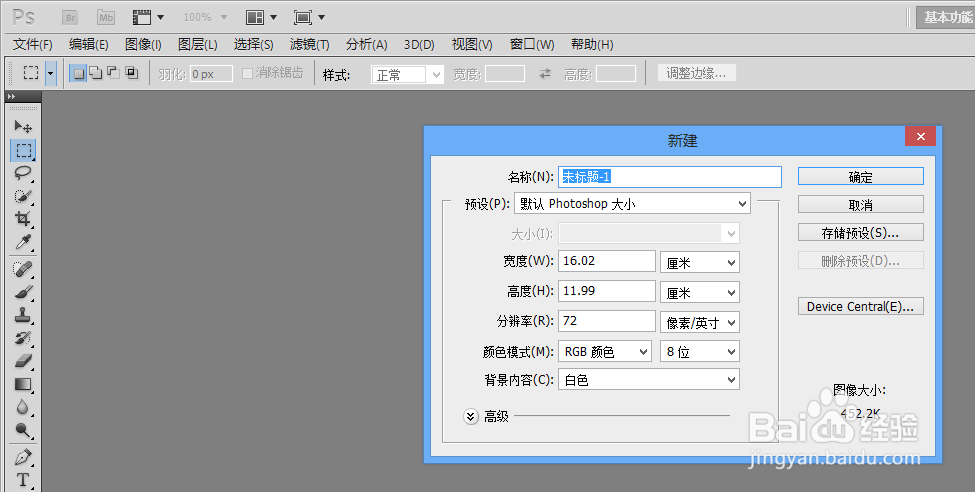Open the 选择(S) menu
The width and height of the screenshot is (975, 492).
click(253, 45)
